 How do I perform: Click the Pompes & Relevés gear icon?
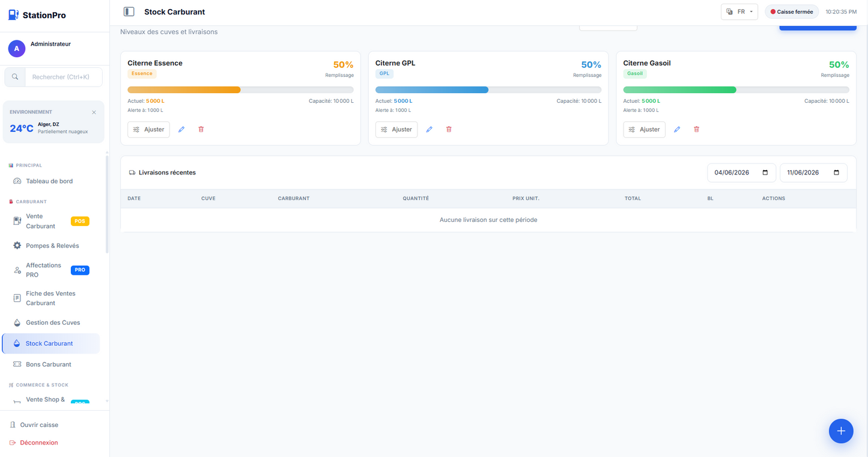click(x=17, y=245)
